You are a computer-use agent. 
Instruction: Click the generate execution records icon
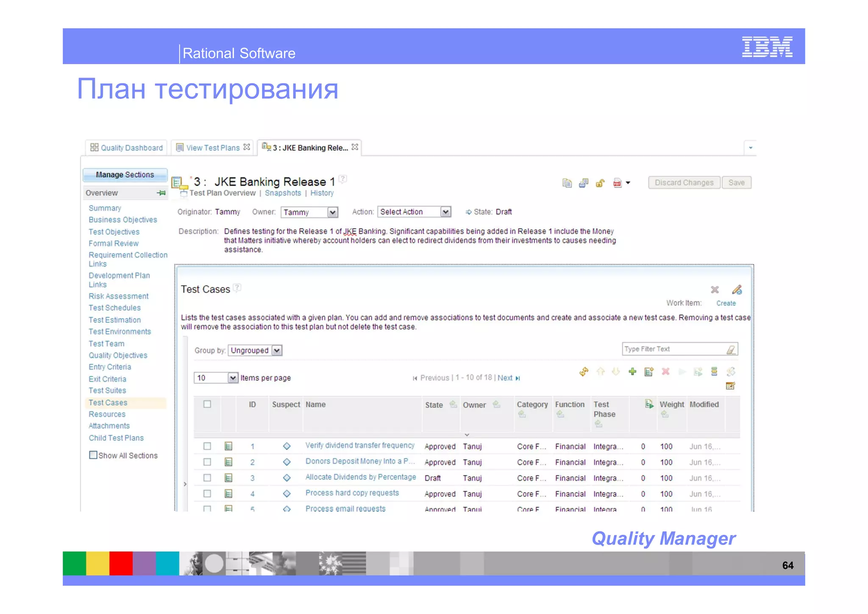click(x=698, y=372)
